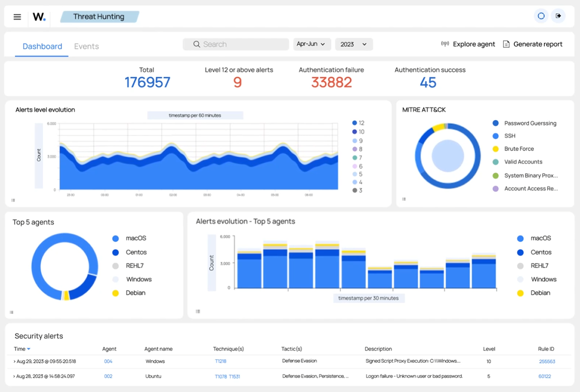The height and width of the screenshot is (392, 580).
Task: Click the Generate report document icon
Action: click(506, 44)
